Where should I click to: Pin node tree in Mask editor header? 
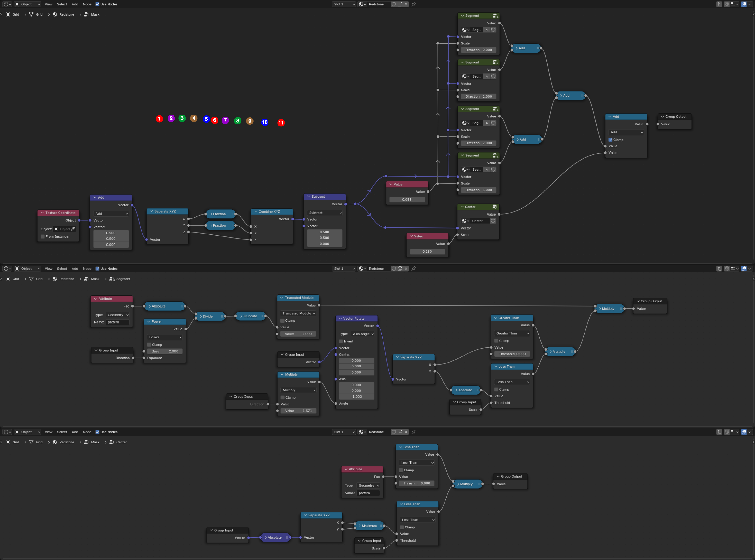[414, 4]
